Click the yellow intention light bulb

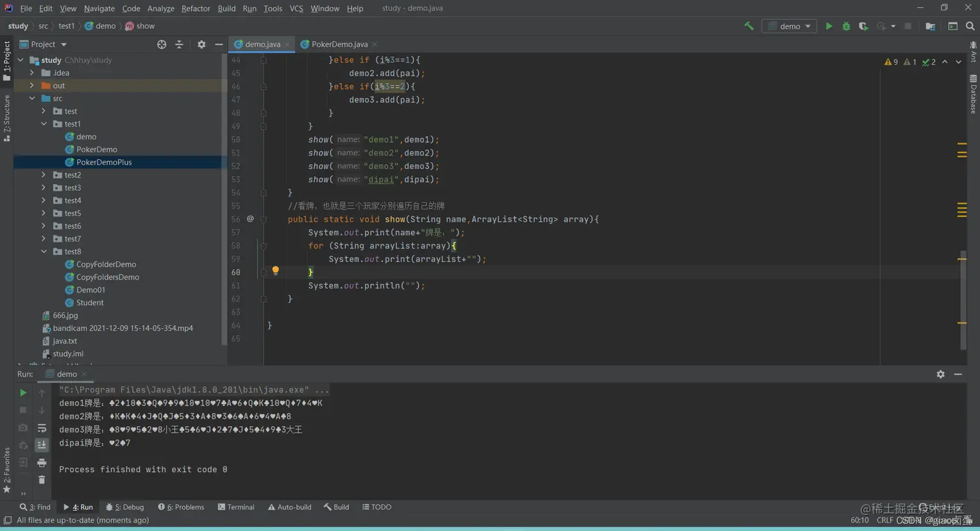tap(275, 271)
